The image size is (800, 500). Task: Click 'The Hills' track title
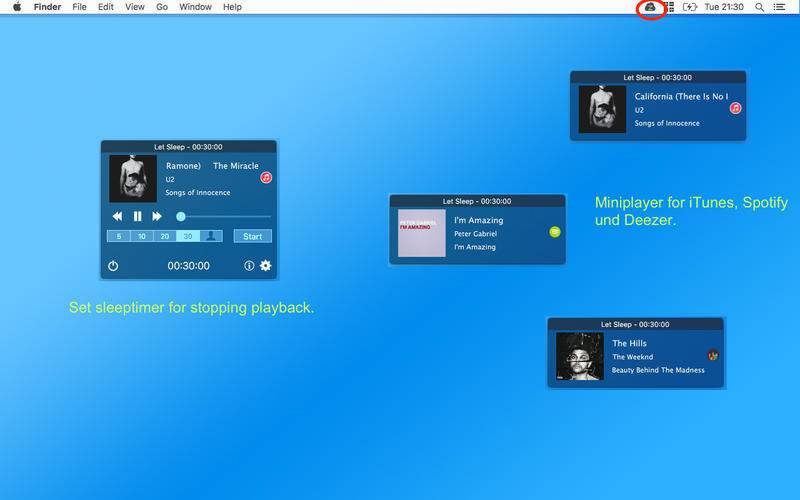coord(629,343)
